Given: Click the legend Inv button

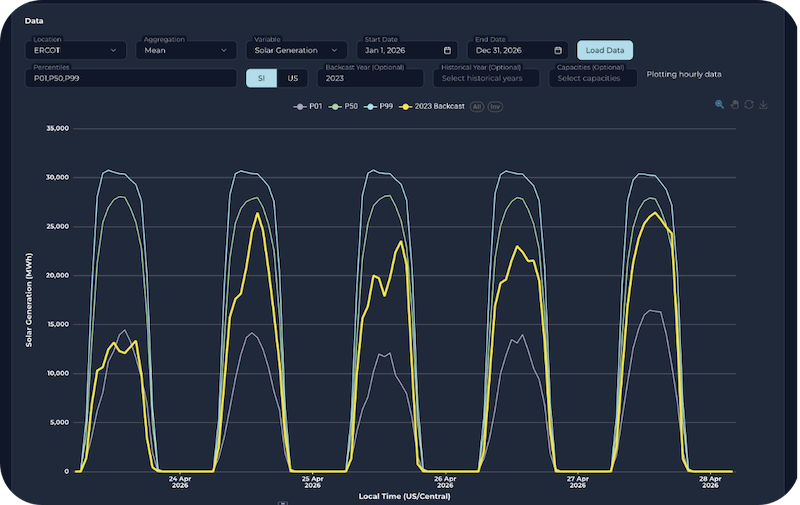Looking at the screenshot, I should click(495, 105).
